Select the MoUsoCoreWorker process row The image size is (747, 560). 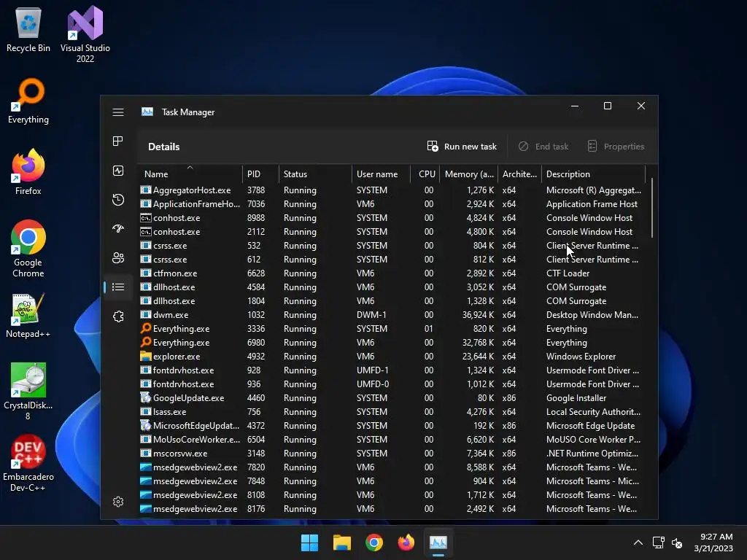click(393, 439)
